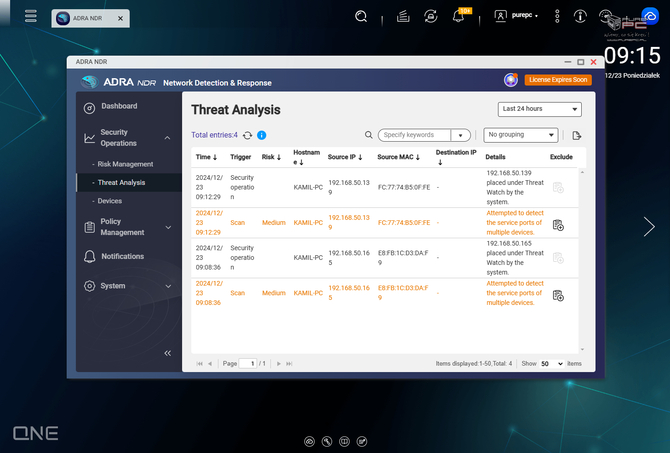Sort table by Risk column
The width and height of the screenshot is (670, 453).
[271, 157]
